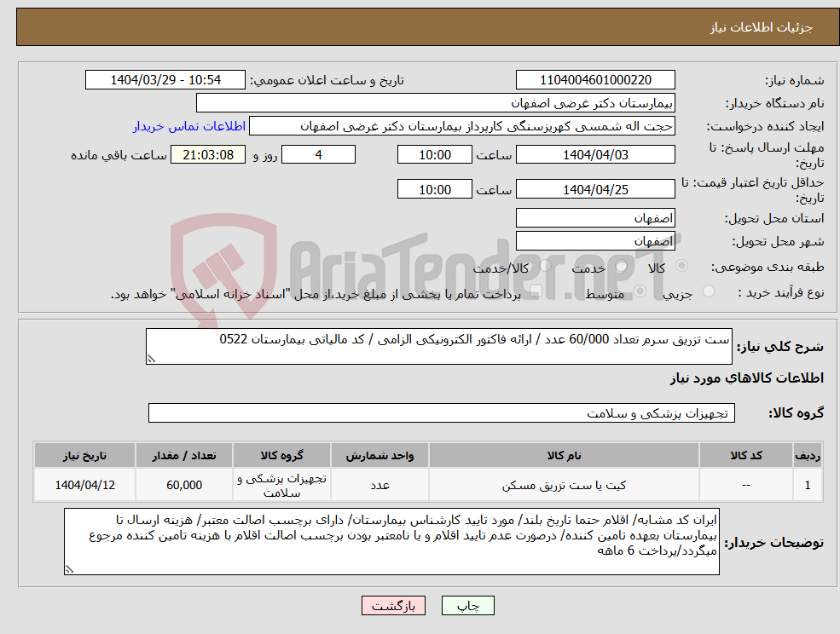Viewport: 840px width, 634px height.
Task: Click the کد کالا cell showing --
Action: (x=746, y=485)
